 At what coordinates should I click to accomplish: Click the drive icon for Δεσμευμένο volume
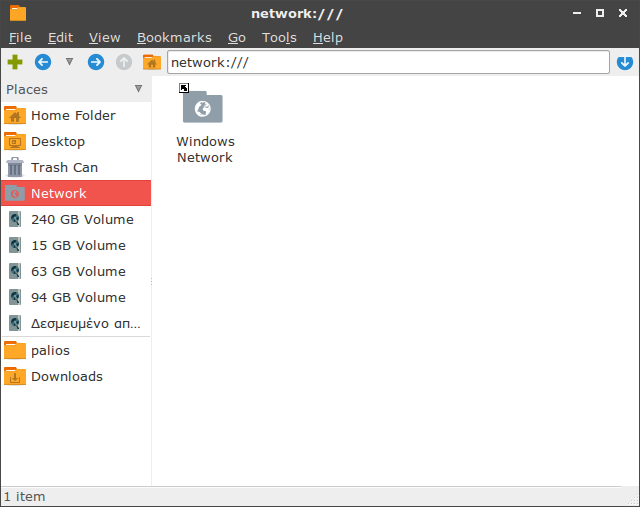pyautogui.click(x=15, y=323)
